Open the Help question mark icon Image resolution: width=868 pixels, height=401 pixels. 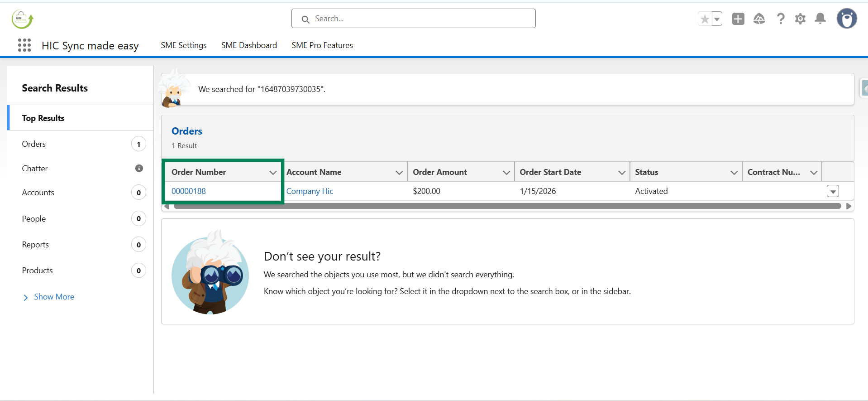[x=781, y=19]
